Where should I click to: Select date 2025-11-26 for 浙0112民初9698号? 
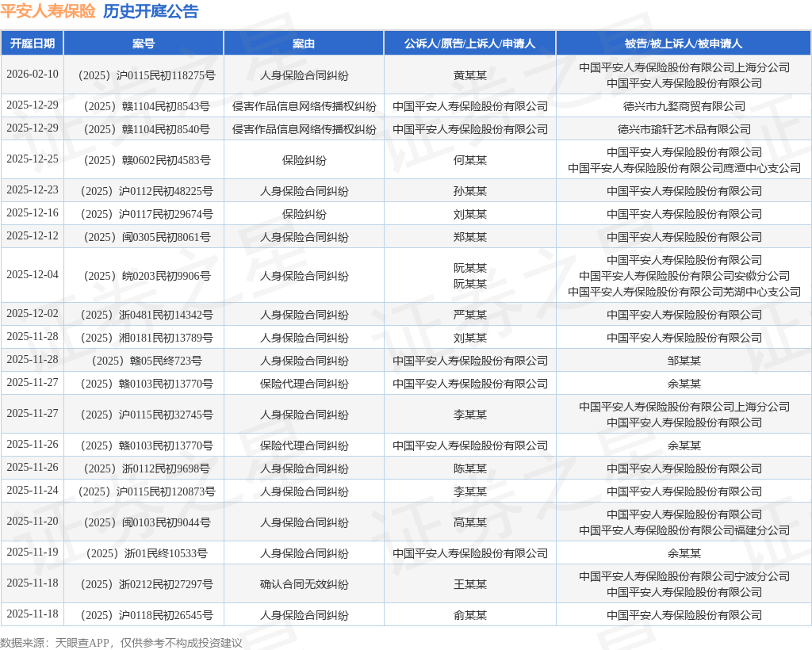tap(32, 468)
